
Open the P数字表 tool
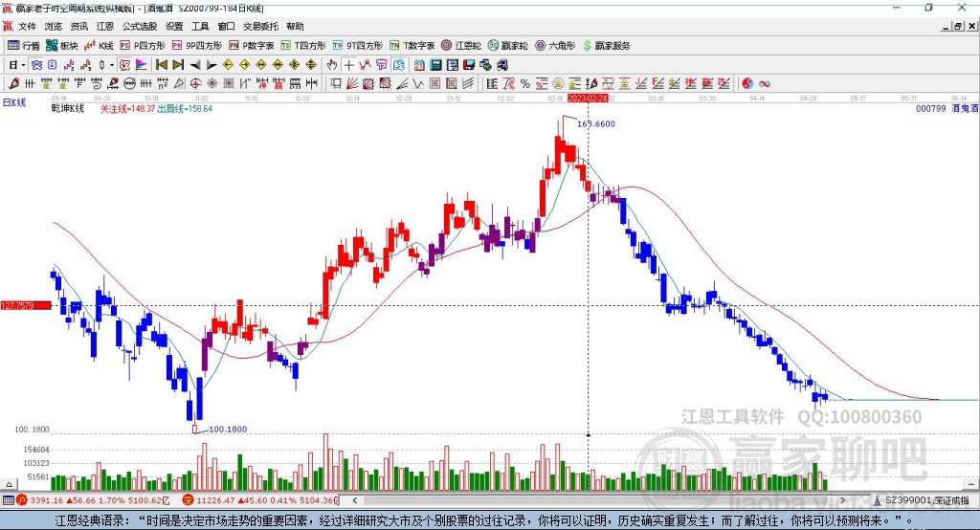coord(252,46)
